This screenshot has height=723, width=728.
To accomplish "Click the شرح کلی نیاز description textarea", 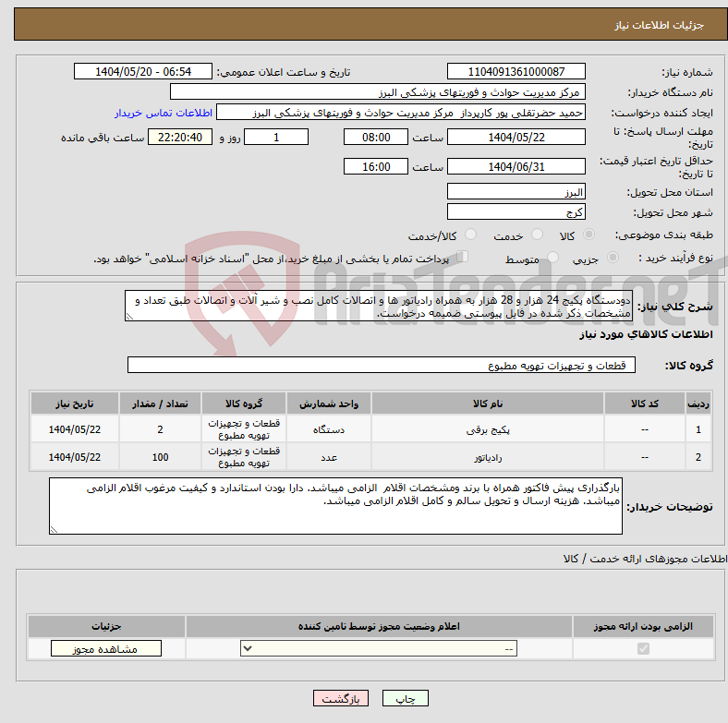I will click(x=379, y=306).
